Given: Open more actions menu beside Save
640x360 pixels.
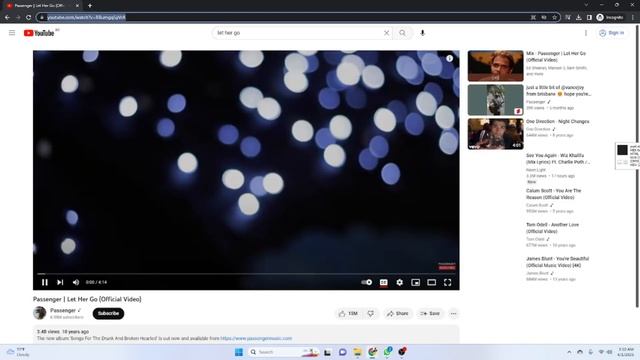Looking at the screenshot, I should click(x=453, y=313).
